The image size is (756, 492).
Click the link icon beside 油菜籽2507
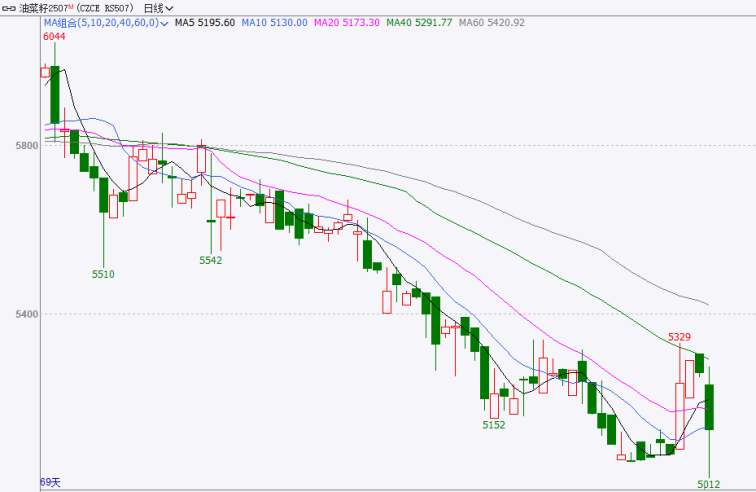(9, 8)
